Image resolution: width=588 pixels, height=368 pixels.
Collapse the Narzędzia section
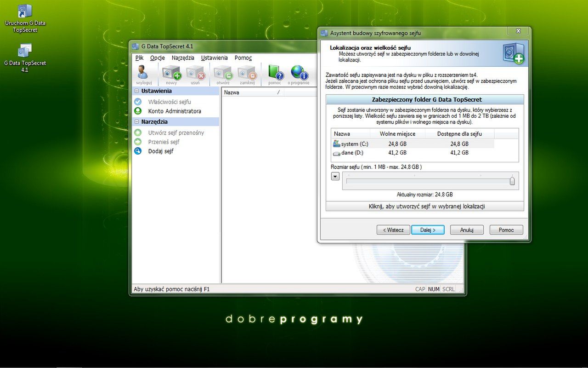[x=136, y=122]
